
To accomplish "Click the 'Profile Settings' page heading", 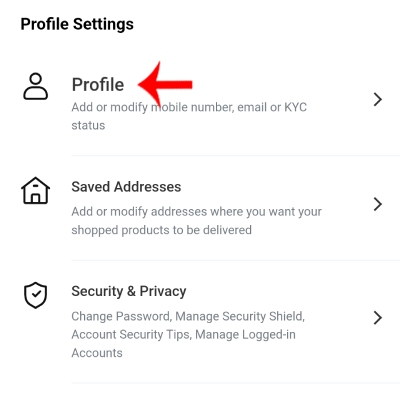I will 77,24.
